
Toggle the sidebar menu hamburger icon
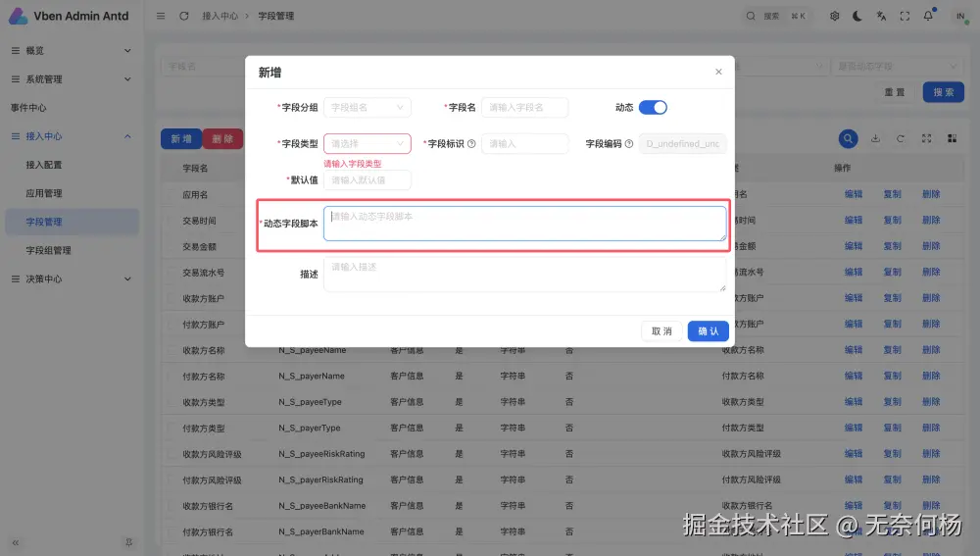click(161, 16)
